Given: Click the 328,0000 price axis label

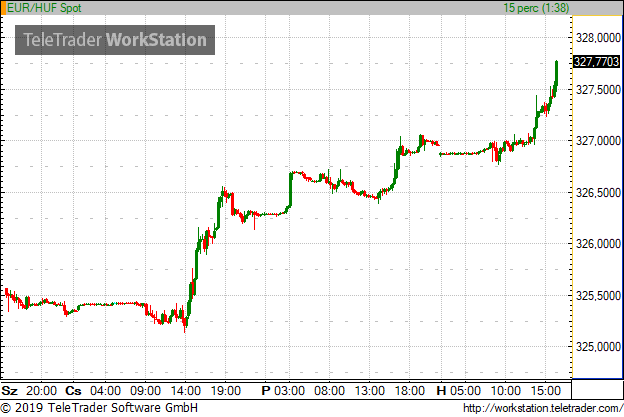Looking at the screenshot, I should (598, 38).
